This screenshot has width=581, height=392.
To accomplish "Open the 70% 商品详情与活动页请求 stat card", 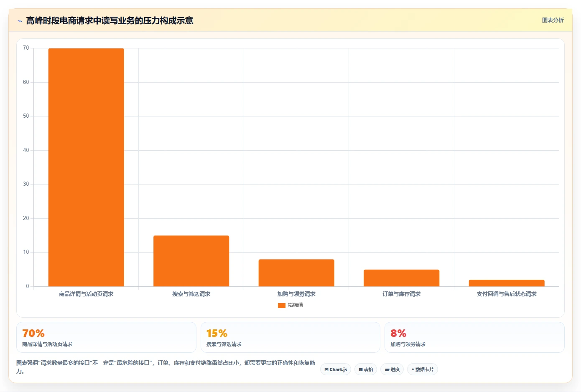I will click(x=106, y=337).
